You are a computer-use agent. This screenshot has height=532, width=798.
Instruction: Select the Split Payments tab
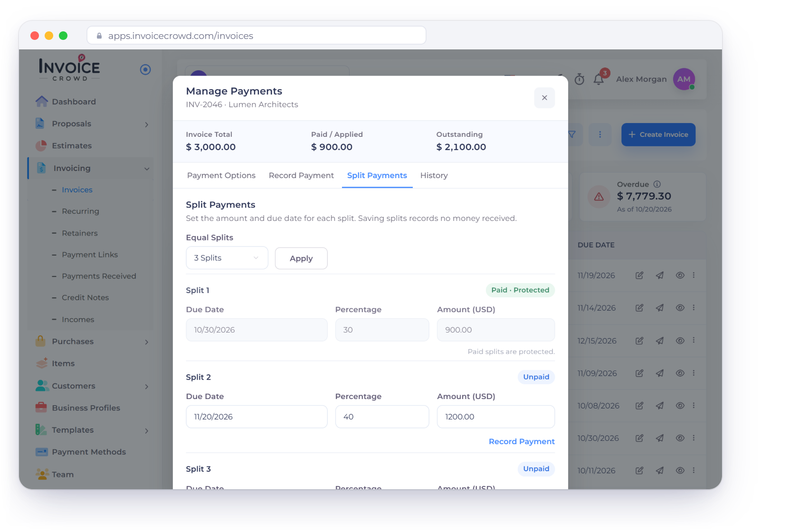(x=377, y=175)
